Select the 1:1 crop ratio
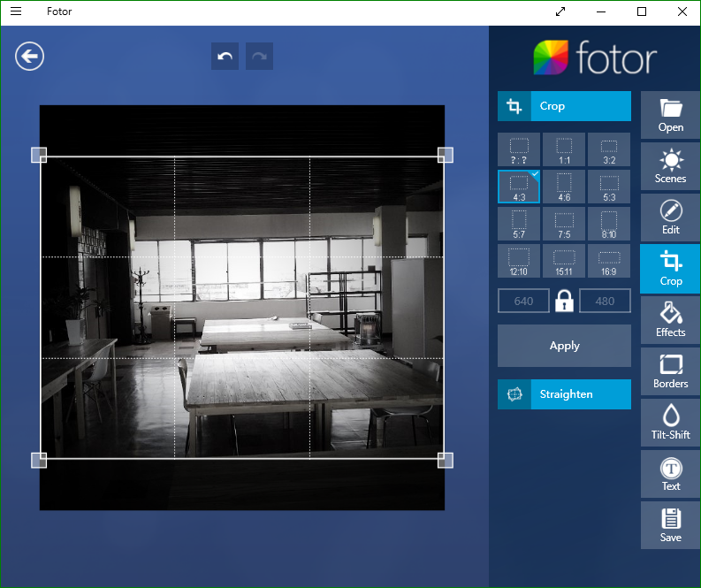701x588 pixels. [564, 149]
